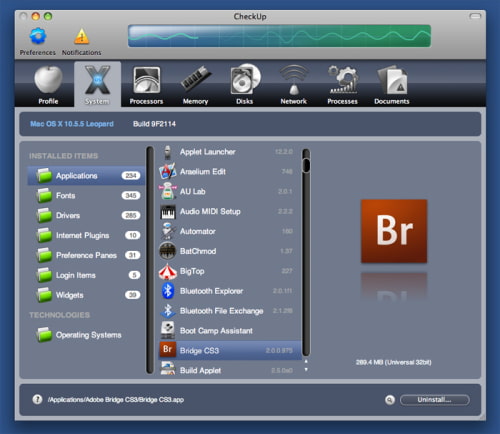This screenshot has width=500, height=434.
Task: Select the Preference Panes folder icon
Action: [44, 255]
